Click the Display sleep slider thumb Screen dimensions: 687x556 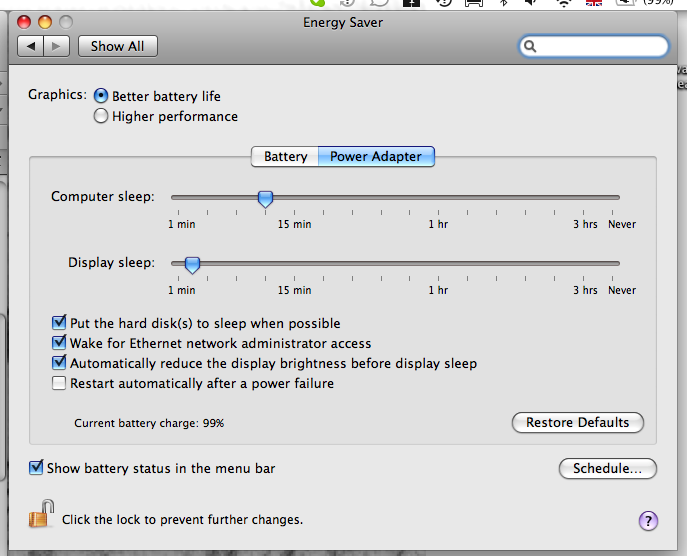[x=192, y=265]
